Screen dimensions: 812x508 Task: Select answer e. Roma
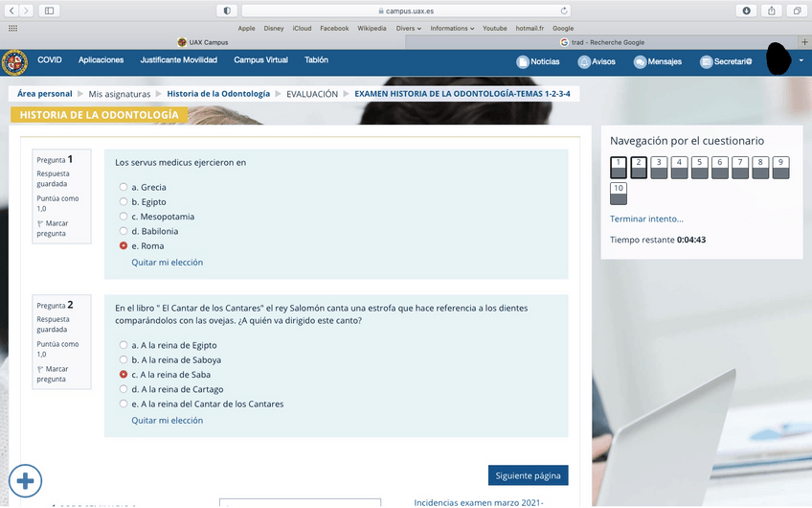[x=124, y=245]
